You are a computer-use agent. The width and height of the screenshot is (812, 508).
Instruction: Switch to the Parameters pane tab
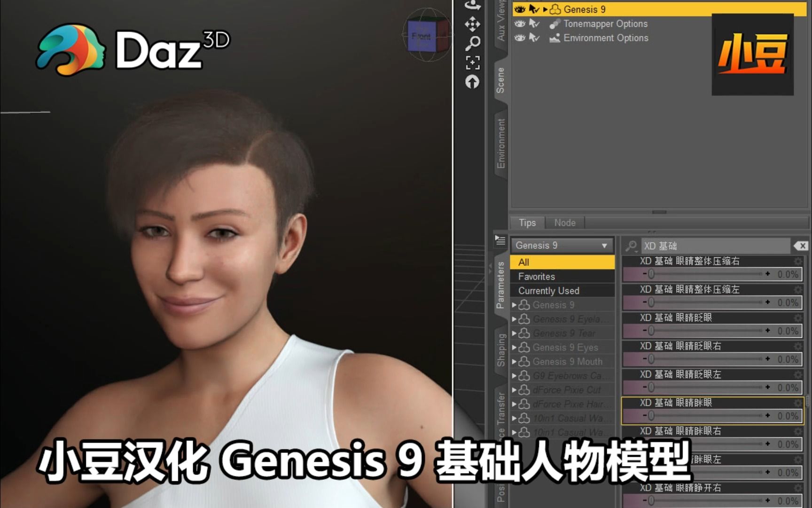[500, 285]
